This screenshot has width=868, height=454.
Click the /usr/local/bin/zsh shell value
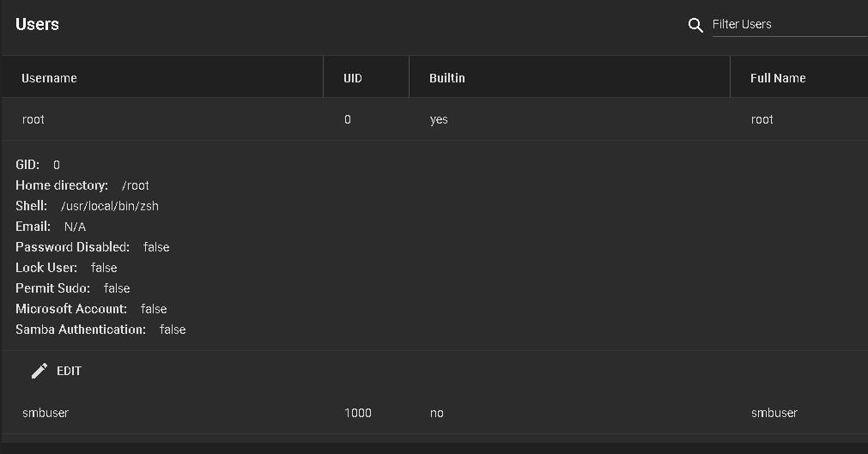(110, 206)
